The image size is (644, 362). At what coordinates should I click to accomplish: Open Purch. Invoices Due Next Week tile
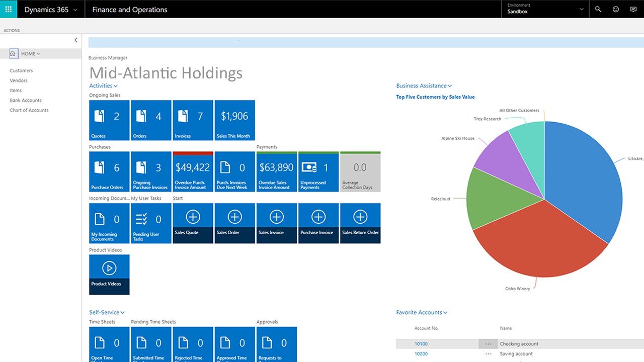[234, 171]
